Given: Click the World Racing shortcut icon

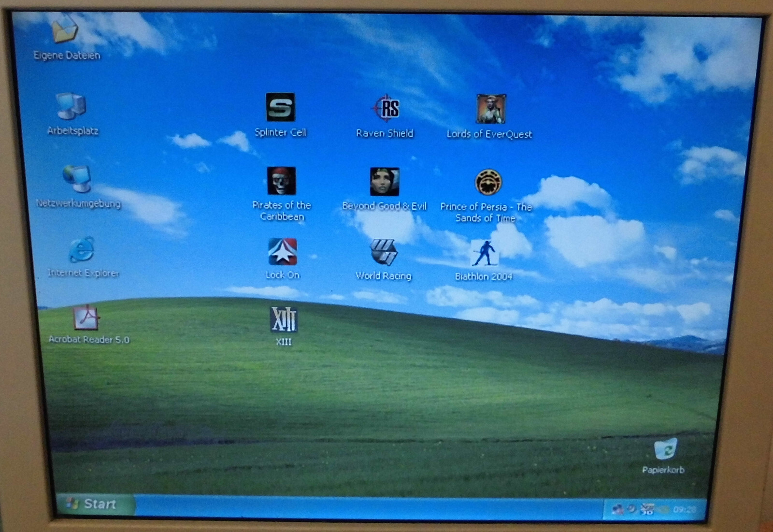Looking at the screenshot, I should click(384, 252).
